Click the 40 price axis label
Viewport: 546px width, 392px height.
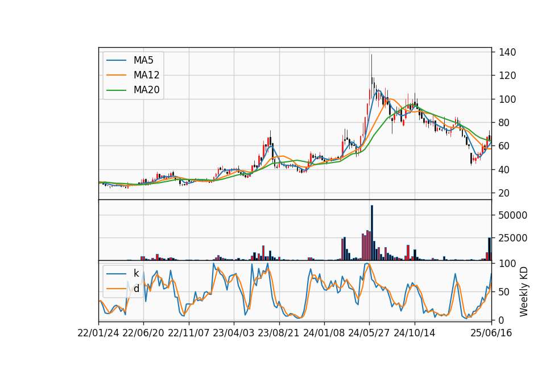coord(504,169)
